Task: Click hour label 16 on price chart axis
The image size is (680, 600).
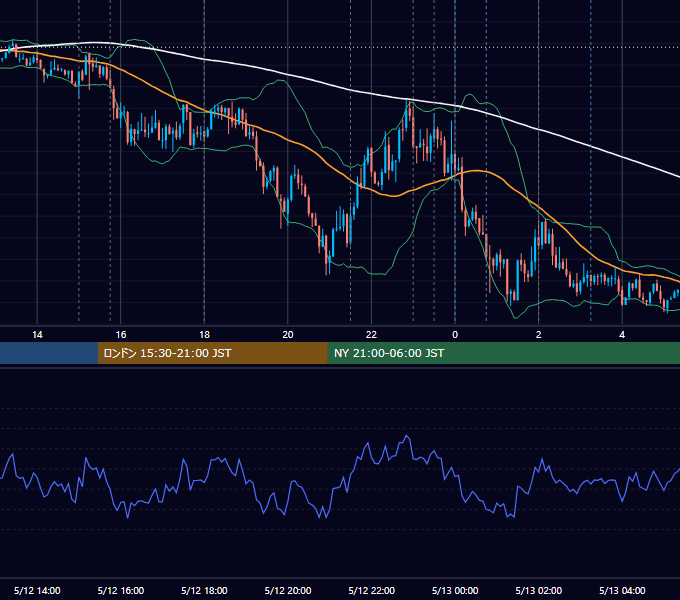Action: click(121, 335)
